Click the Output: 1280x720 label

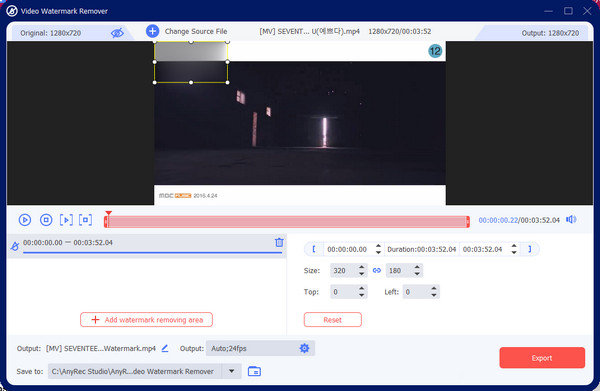click(x=550, y=33)
